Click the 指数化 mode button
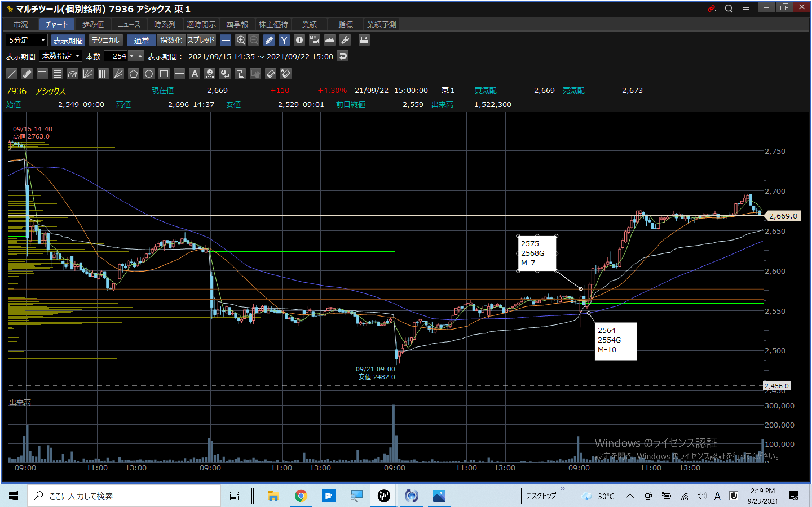 pyautogui.click(x=171, y=40)
